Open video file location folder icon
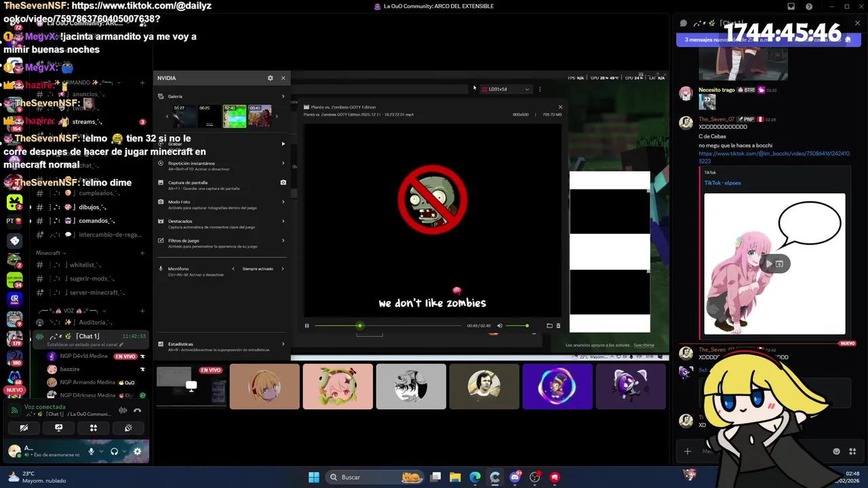868x488 pixels. point(549,326)
